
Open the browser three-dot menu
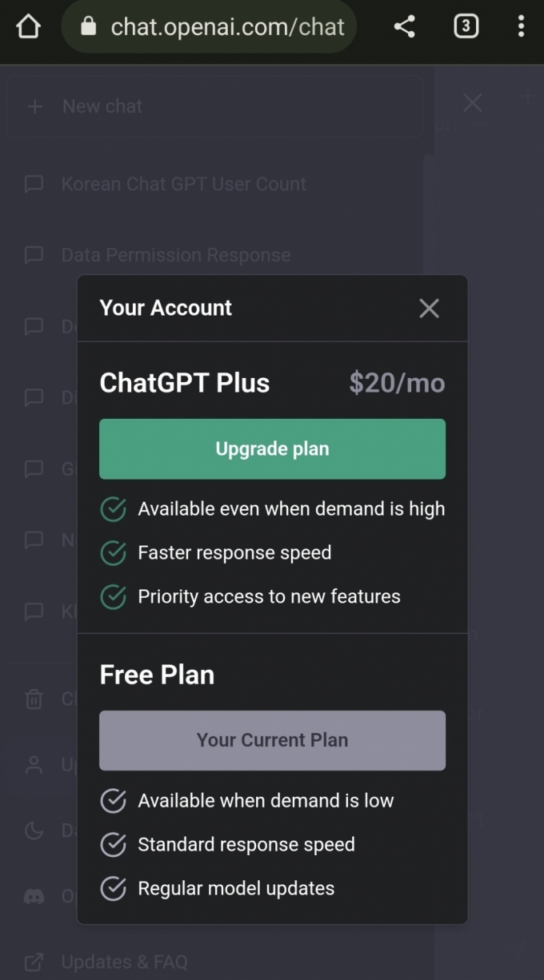point(521,26)
